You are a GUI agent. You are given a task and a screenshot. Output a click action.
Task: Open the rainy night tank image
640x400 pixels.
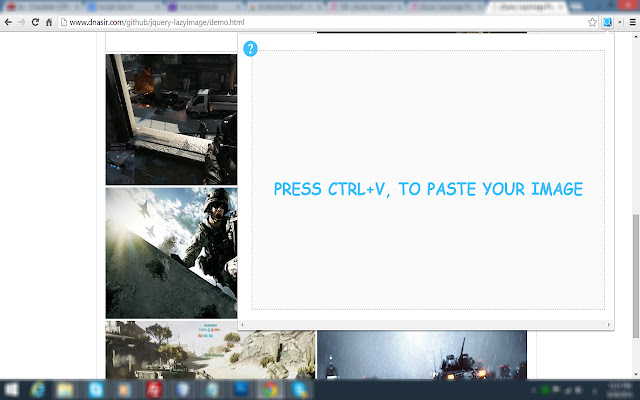point(422,355)
